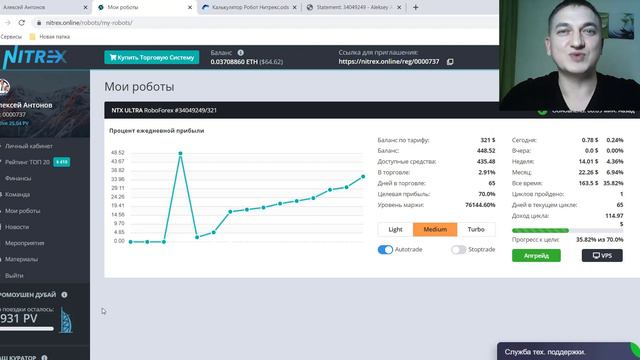Click the Уровень маржи value 76144.60%

[480, 205]
